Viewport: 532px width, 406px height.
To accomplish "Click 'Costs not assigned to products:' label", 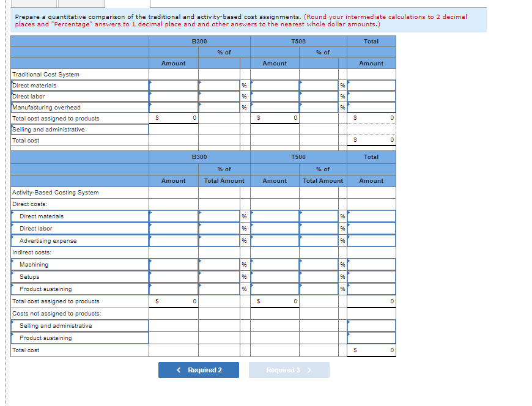I will tap(57, 314).
